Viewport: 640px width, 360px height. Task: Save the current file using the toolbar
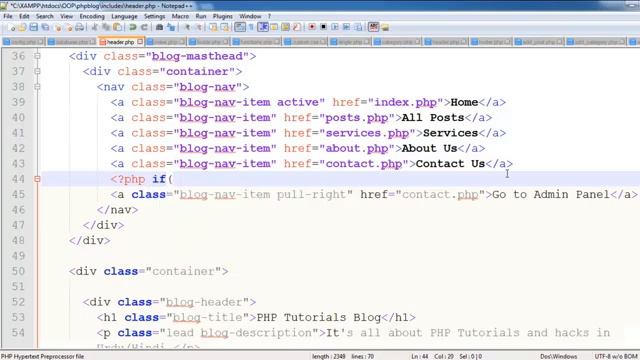[x=33, y=27]
